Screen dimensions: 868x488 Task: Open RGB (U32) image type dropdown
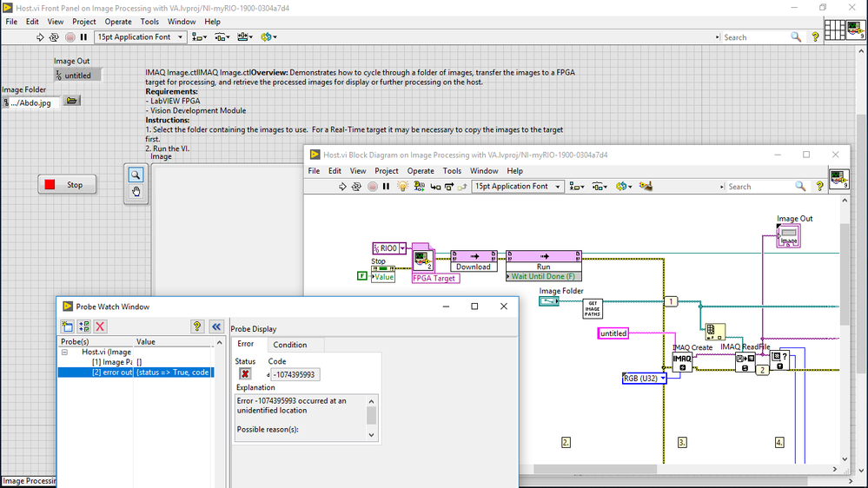click(x=663, y=379)
